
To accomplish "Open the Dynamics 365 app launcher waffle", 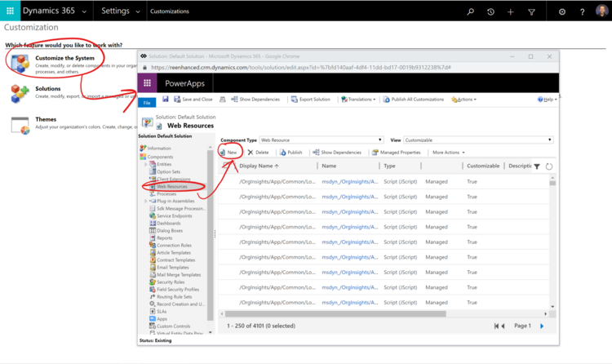I will coord(10,11).
